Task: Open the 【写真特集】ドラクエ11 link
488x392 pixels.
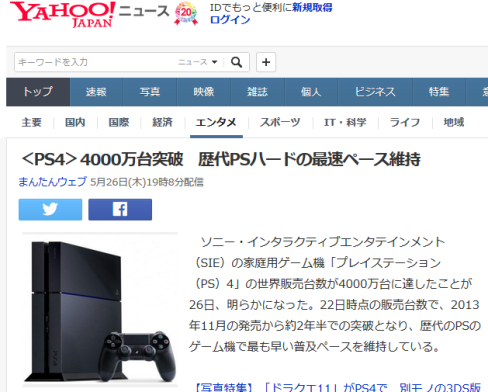Action: [x=337, y=387]
